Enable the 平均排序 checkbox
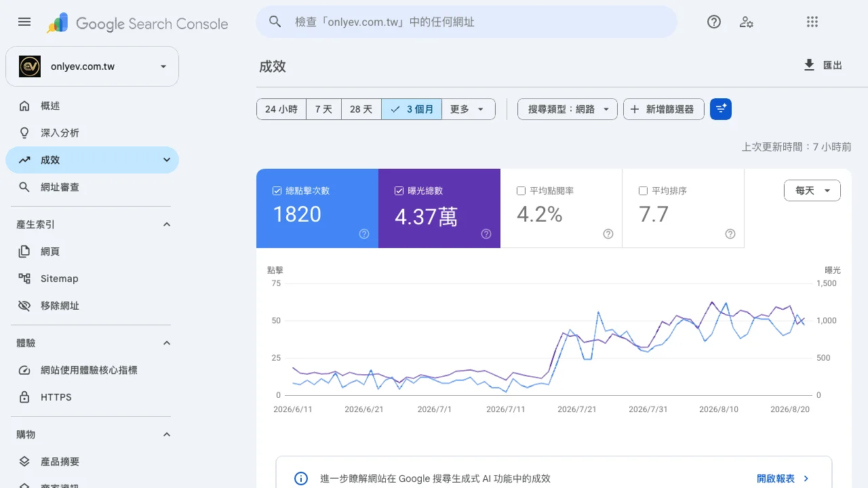Viewport: 868px width, 488px height. click(x=643, y=191)
